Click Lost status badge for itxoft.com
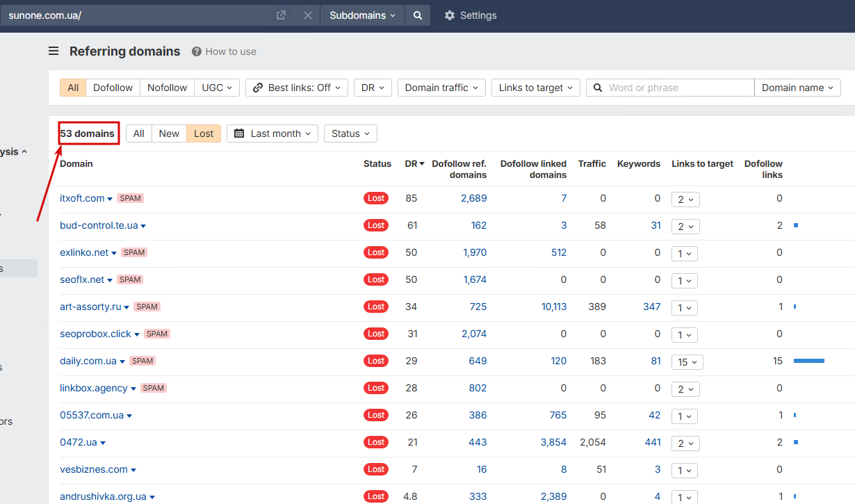 click(376, 198)
